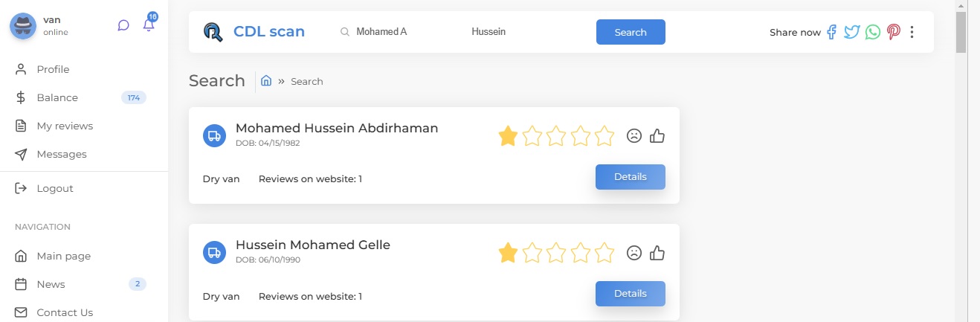The width and height of the screenshot is (980, 322).
Task: Open the three-dot more options menu
Action: [x=912, y=32]
